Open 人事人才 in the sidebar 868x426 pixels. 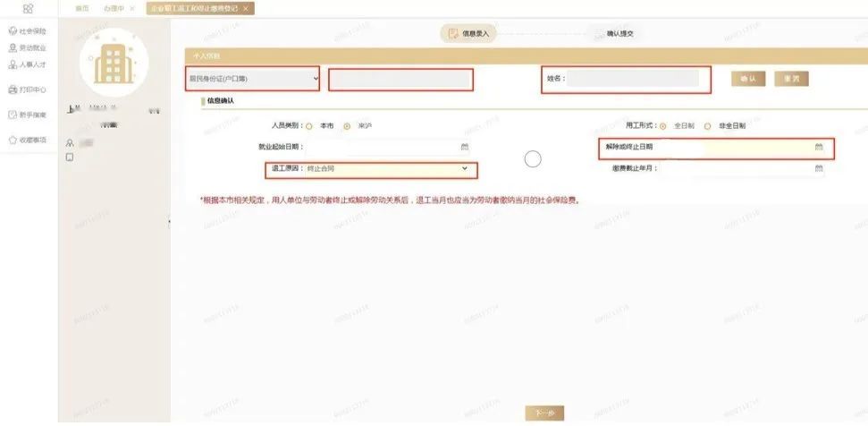pyautogui.click(x=28, y=64)
